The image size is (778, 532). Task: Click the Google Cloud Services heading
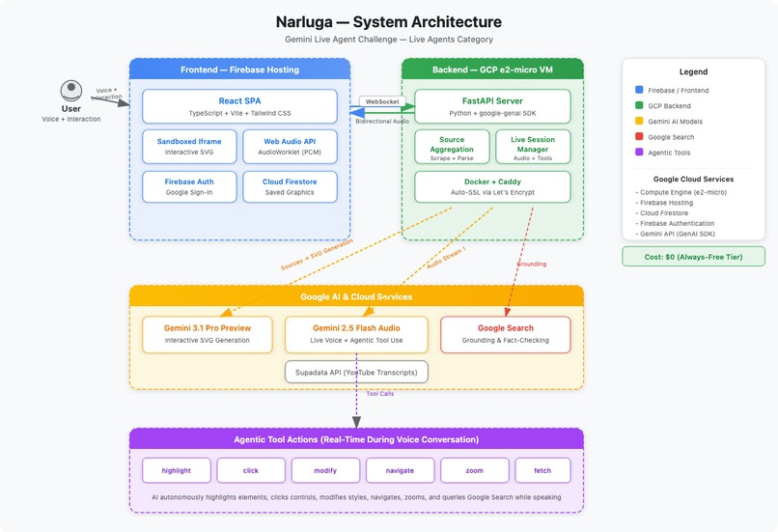pos(693,180)
